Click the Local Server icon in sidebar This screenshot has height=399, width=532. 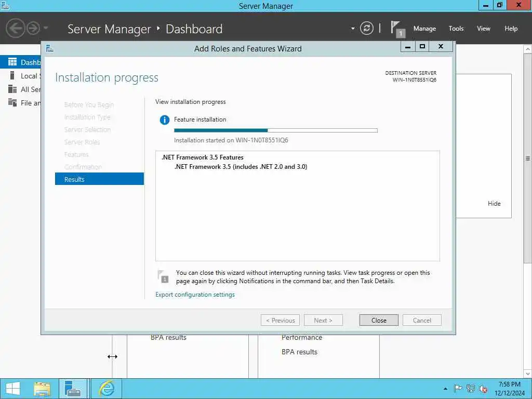click(12, 75)
